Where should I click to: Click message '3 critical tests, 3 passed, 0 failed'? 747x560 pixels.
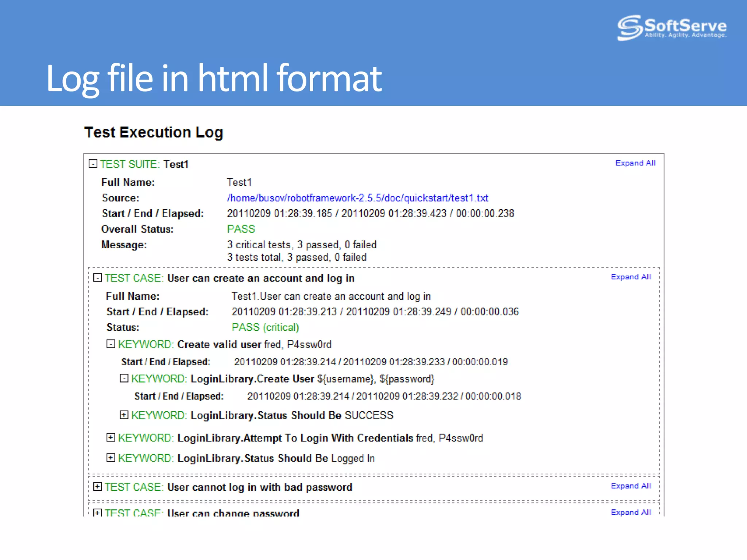pos(302,245)
